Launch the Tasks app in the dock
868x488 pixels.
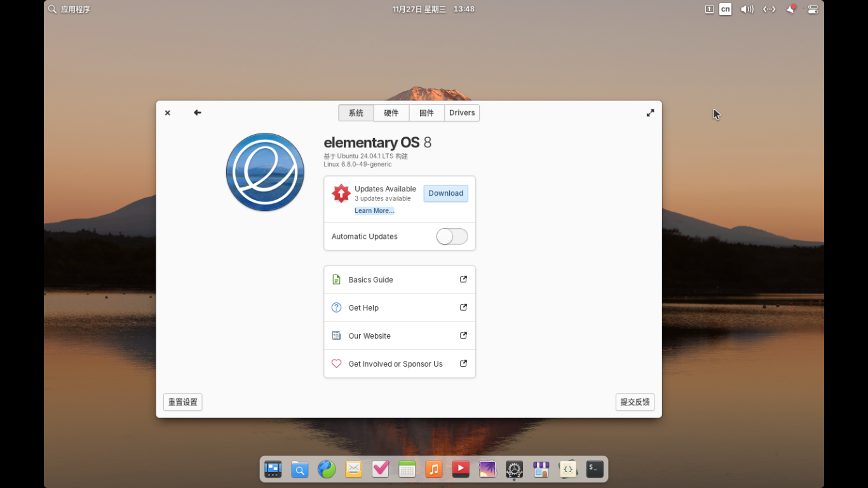(x=380, y=470)
